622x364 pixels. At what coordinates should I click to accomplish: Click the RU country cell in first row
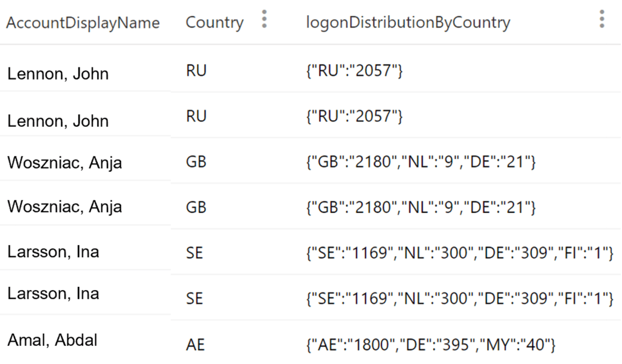click(x=196, y=71)
